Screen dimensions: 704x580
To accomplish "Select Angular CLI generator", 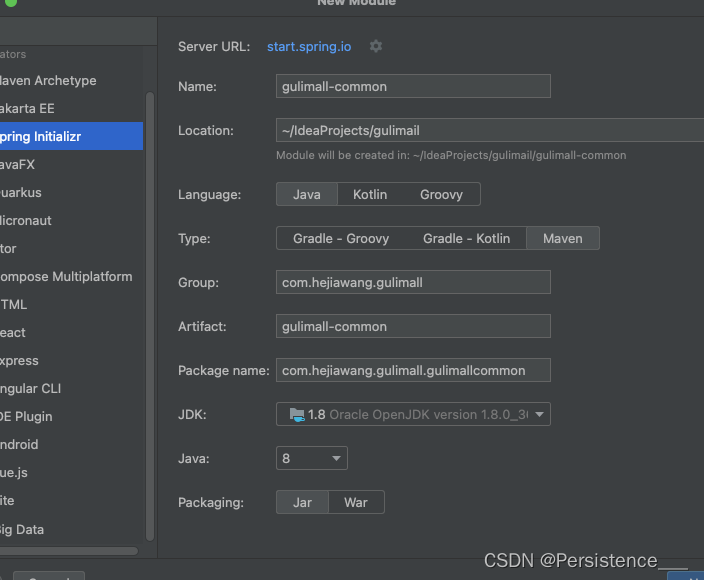I will 71,388.
